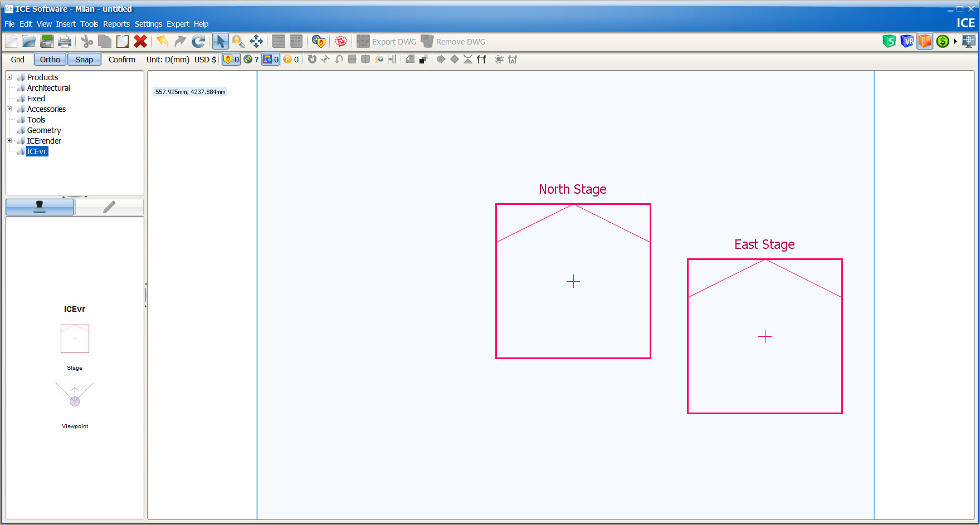
Task: Toggle the Grid option
Action: coord(18,60)
